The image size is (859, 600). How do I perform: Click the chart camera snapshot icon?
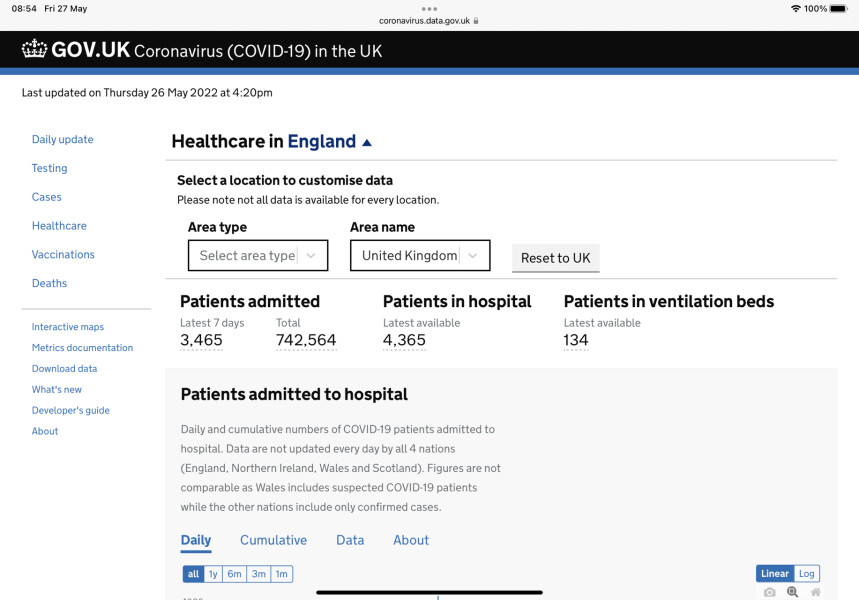click(x=769, y=592)
